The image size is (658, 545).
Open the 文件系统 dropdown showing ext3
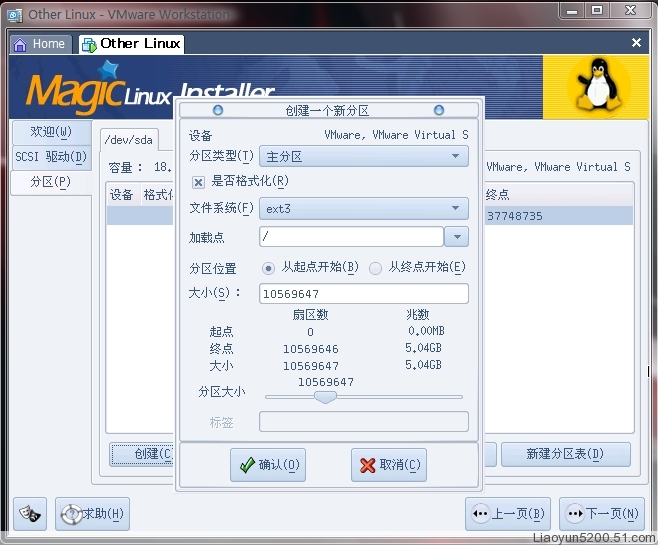[x=364, y=209]
